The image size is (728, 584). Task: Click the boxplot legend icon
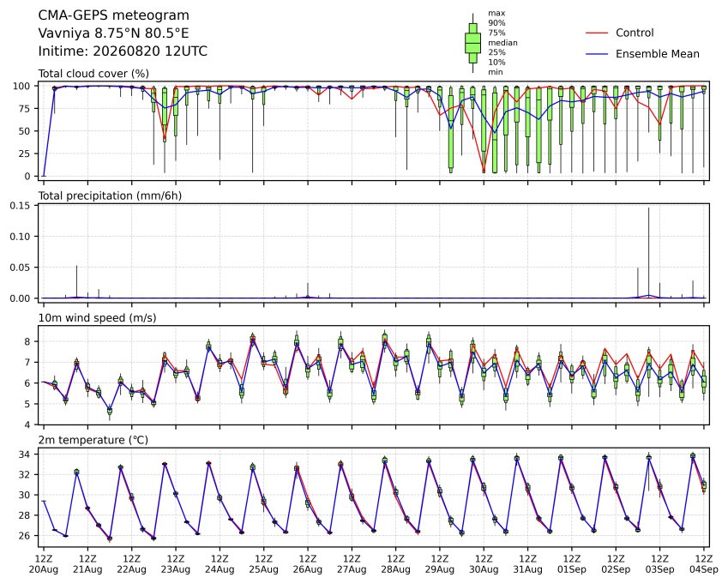point(472,43)
